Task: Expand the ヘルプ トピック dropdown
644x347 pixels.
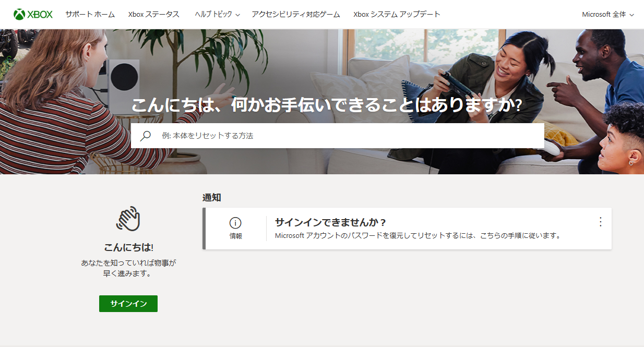Action: point(217,15)
